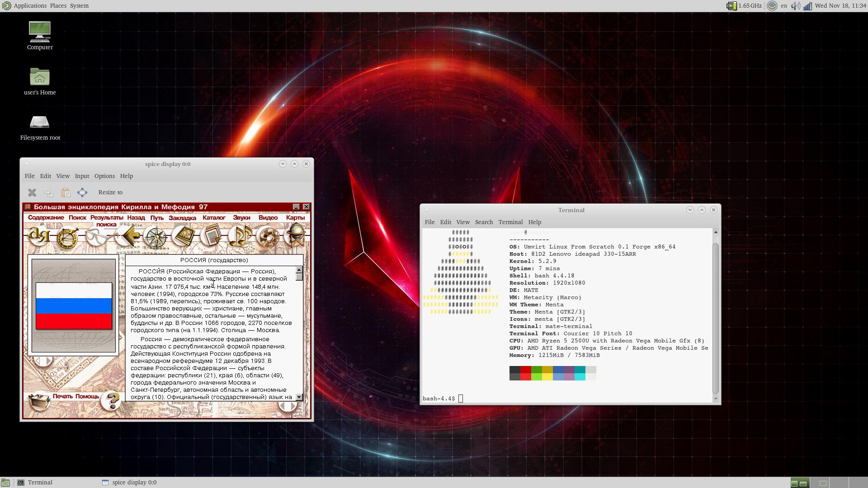Click the question mark help icon

pos(113,400)
